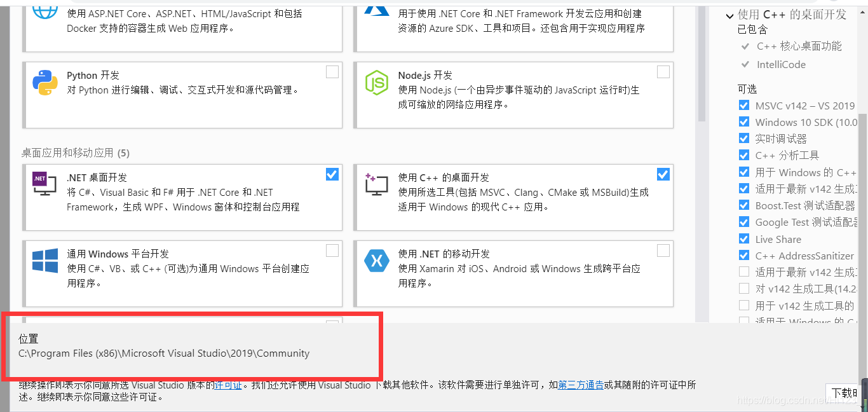This screenshot has height=412, width=868.
Task: Click the 桌面应用和移动应用 (5) heading
Action: coord(76,153)
